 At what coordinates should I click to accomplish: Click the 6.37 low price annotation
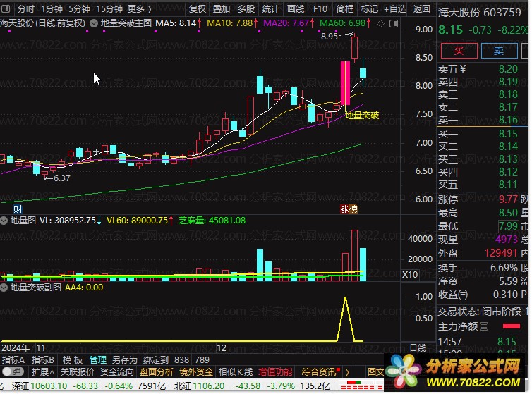coord(62,178)
